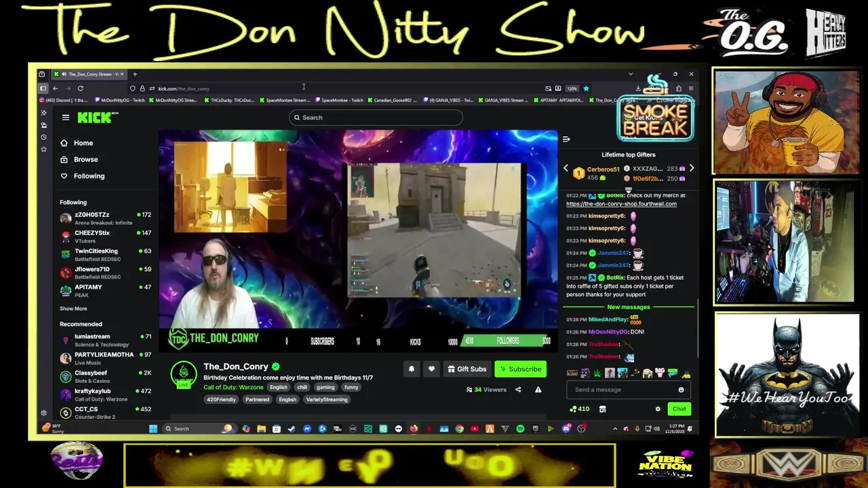The height and width of the screenshot is (488, 868).
Task: Go back in browser
Action: click(56, 89)
